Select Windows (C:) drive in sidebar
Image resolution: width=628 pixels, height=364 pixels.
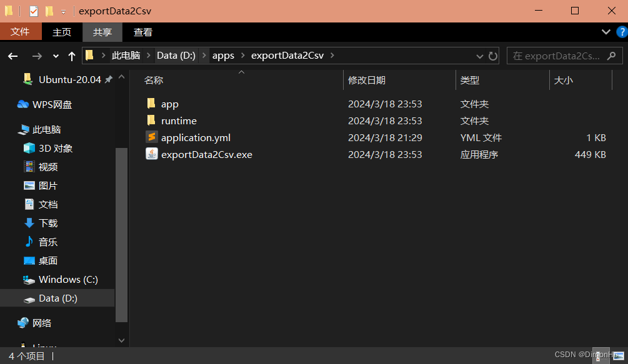(x=68, y=279)
